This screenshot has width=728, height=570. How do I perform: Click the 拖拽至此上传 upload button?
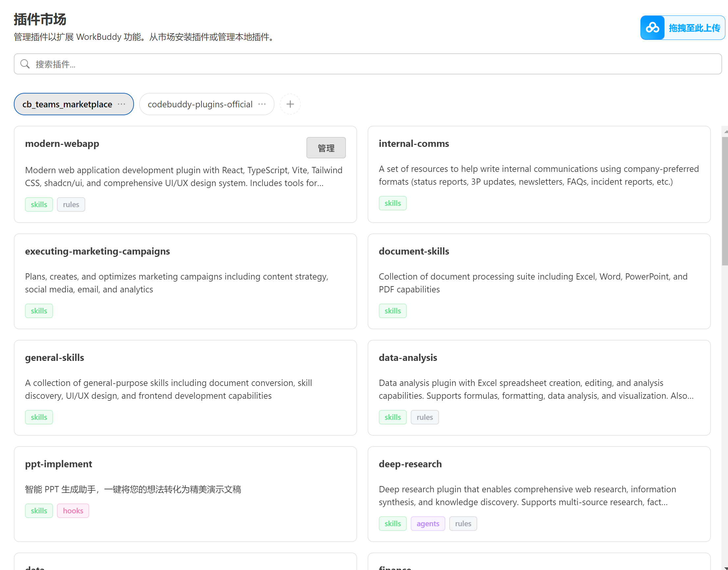coord(694,28)
